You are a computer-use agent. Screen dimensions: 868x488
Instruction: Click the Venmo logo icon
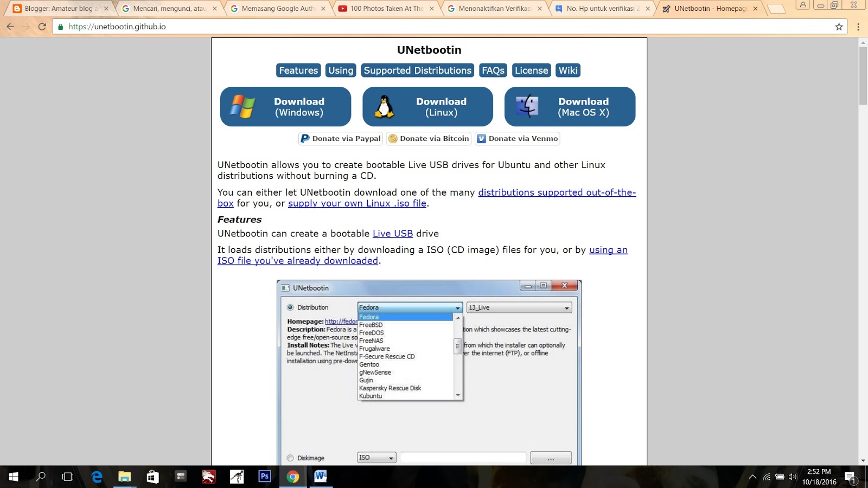tap(481, 139)
